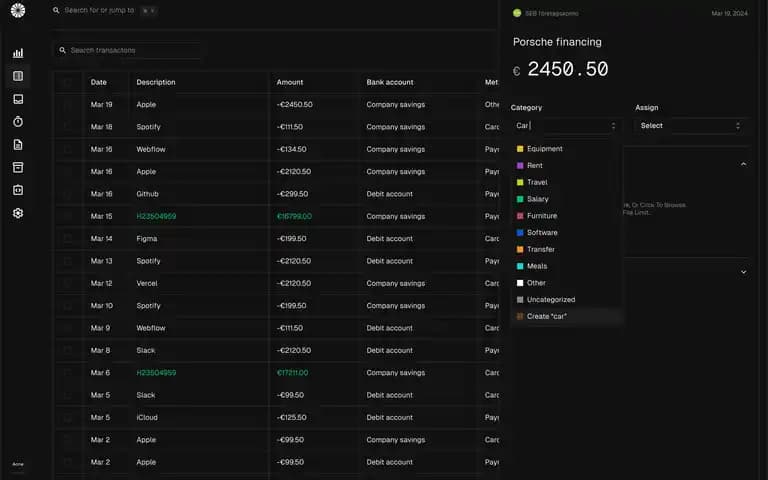Click the Description column header

pos(156,82)
